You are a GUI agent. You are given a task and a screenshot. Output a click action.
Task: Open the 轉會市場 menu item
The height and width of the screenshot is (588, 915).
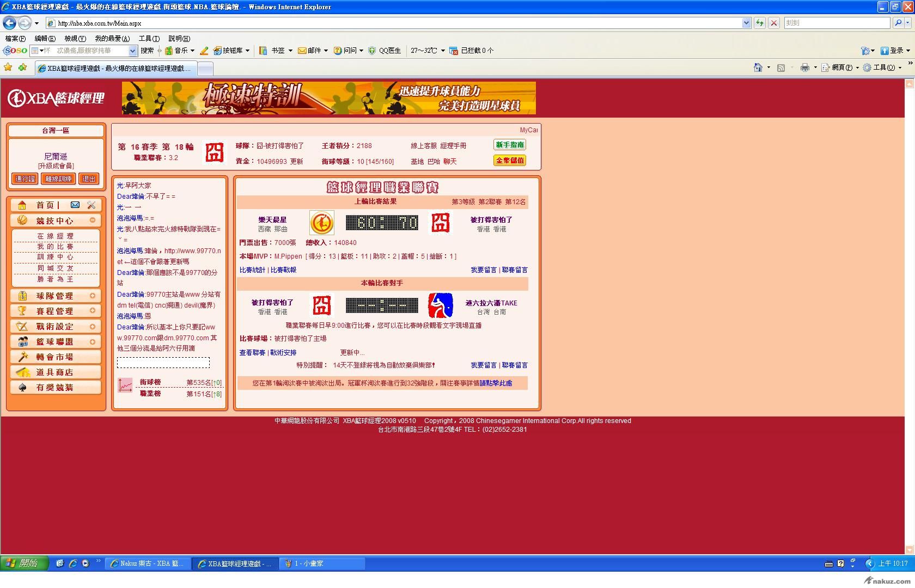(56, 357)
